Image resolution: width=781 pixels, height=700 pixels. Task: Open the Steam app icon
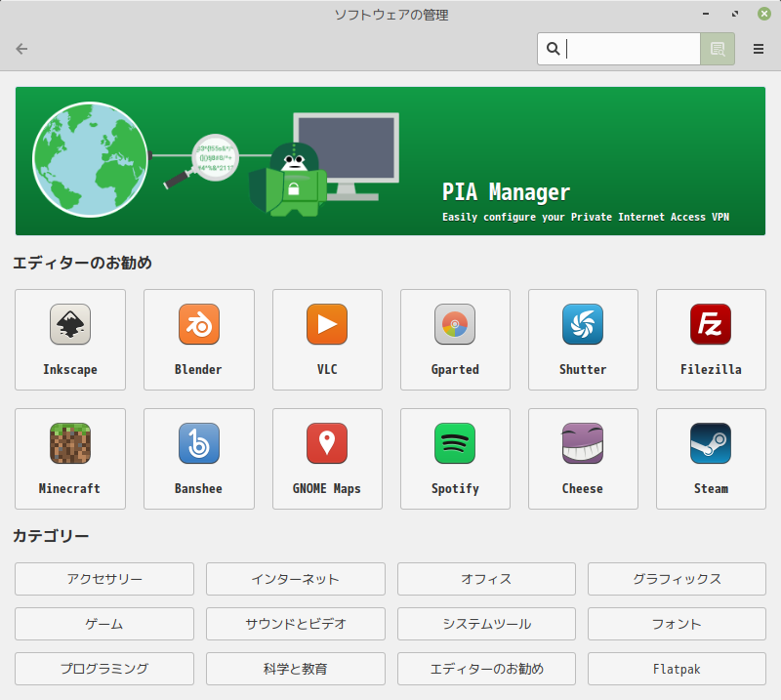tap(711, 443)
